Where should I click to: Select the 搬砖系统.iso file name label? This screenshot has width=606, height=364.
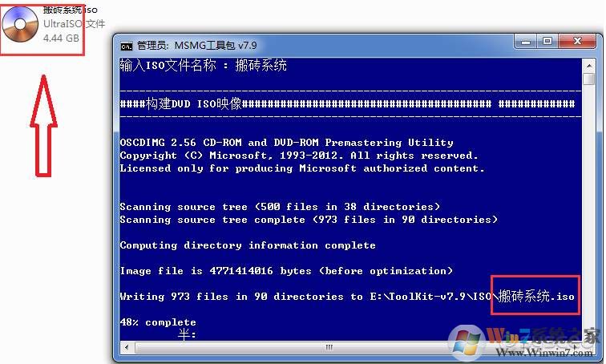pos(70,10)
